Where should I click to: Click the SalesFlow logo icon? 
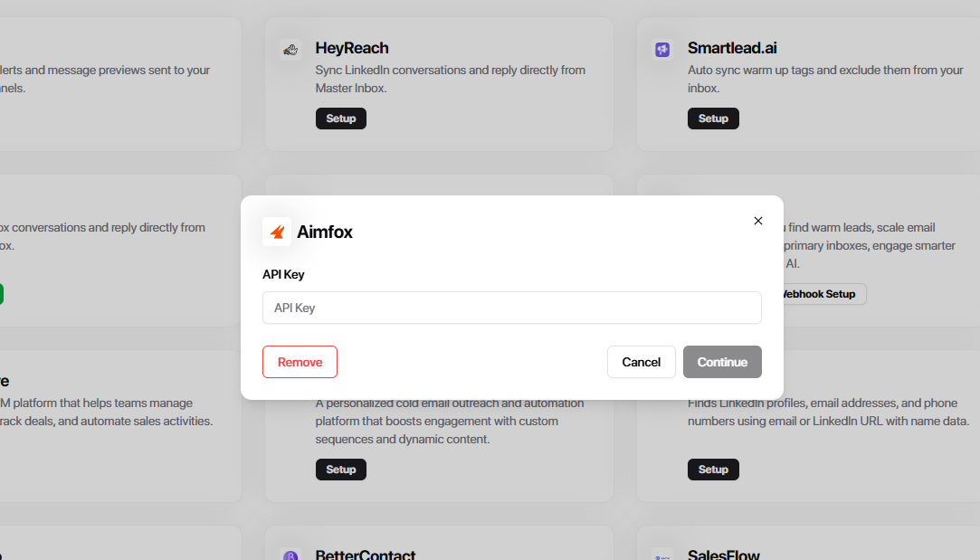pyautogui.click(x=662, y=555)
